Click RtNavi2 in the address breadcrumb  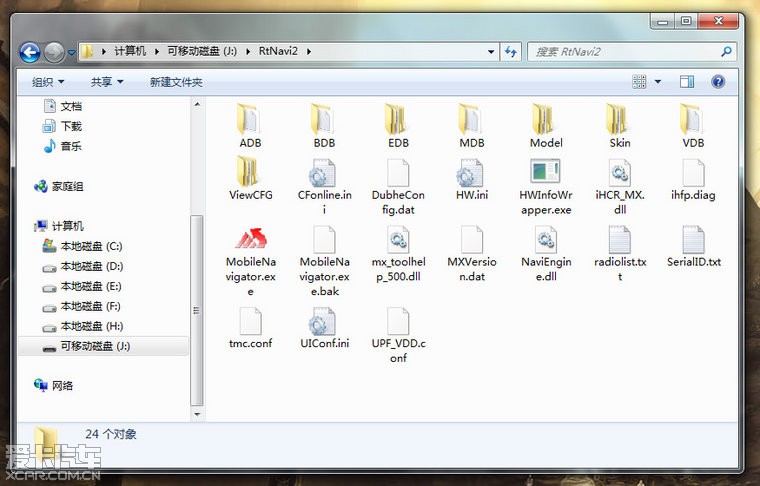[278, 51]
